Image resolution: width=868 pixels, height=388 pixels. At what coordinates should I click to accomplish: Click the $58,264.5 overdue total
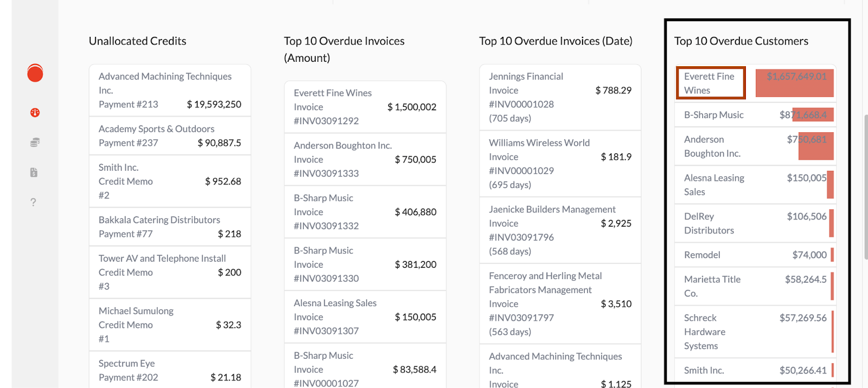click(x=806, y=279)
